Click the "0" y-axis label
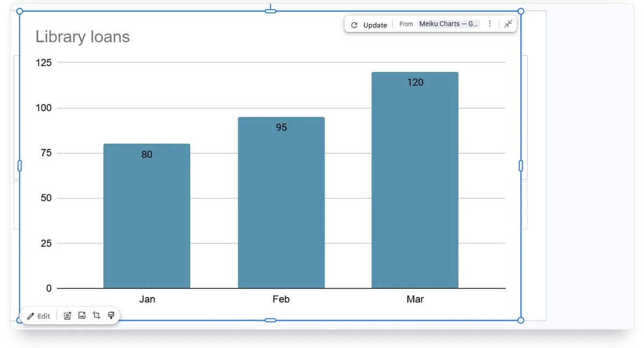This screenshot has height=348, width=644. tap(49, 288)
